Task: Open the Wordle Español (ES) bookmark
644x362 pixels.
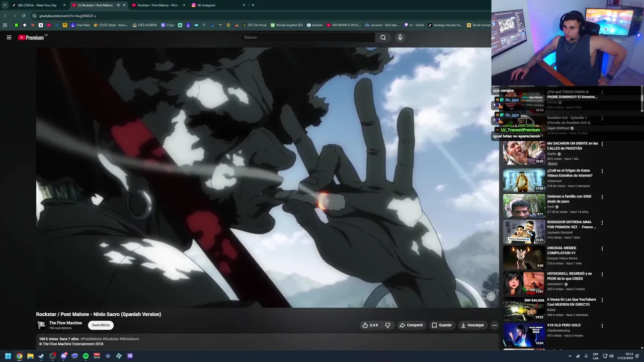Action: click(287, 25)
